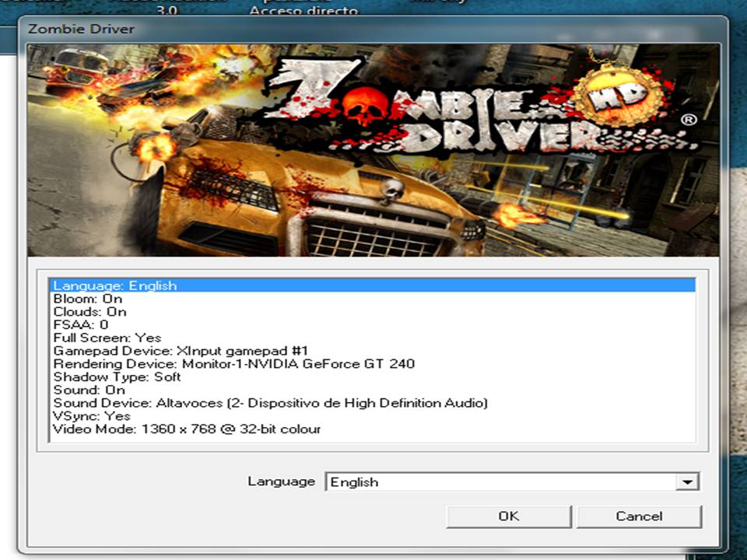
Task: Click the Language combo box showing English
Action: pos(512,482)
